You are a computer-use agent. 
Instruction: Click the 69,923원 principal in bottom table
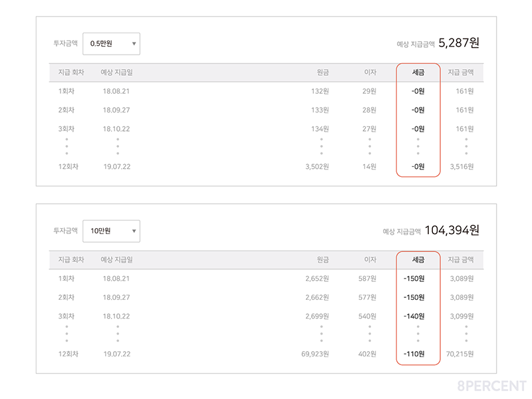tap(315, 354)
